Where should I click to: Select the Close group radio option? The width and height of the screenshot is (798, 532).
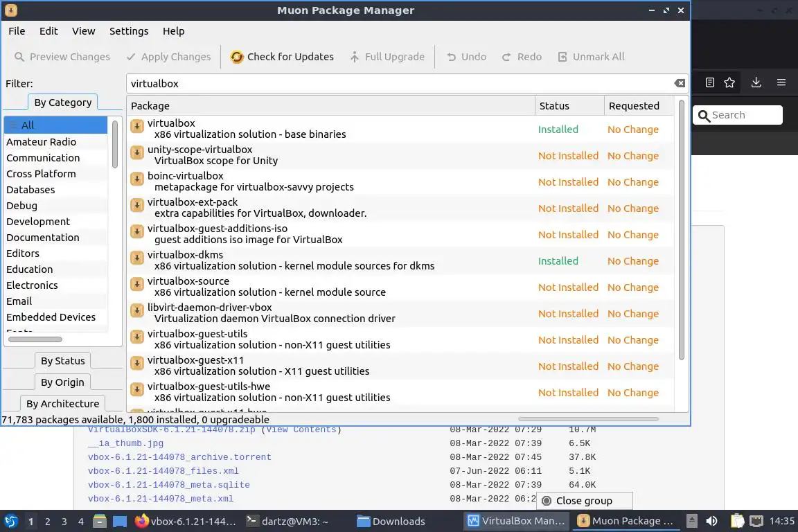pyautogui.click(x=547, y=501)
